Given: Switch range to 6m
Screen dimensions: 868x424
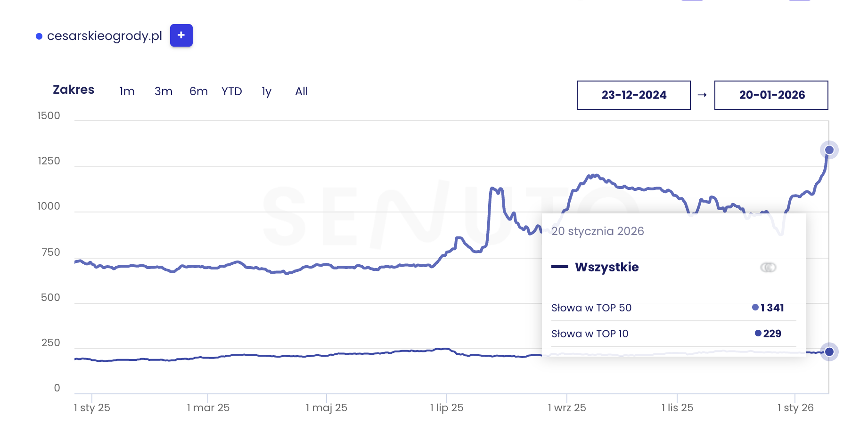Looking at the screenshot, I should coord(198,91).
